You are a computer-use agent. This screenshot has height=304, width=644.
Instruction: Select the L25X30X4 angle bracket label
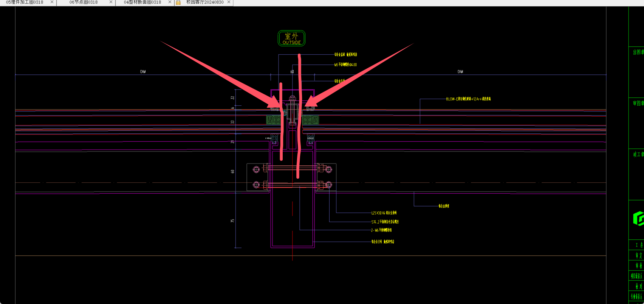pos(384,213)
